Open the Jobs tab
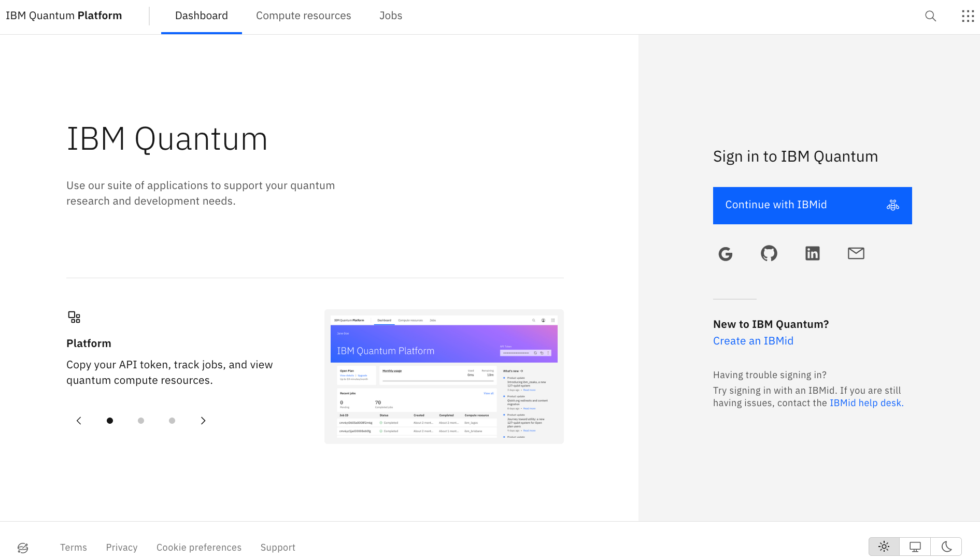980x560 pixels. [391, 16]
